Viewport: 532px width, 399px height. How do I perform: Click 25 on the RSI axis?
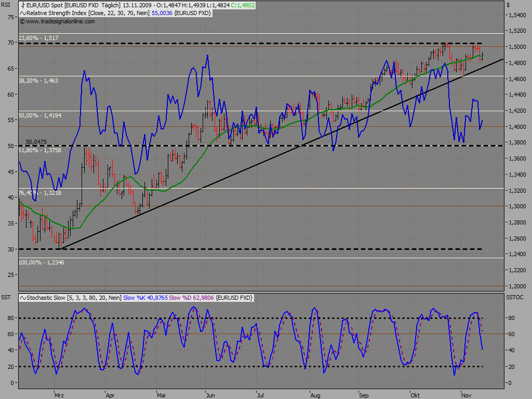click(11, 275)
